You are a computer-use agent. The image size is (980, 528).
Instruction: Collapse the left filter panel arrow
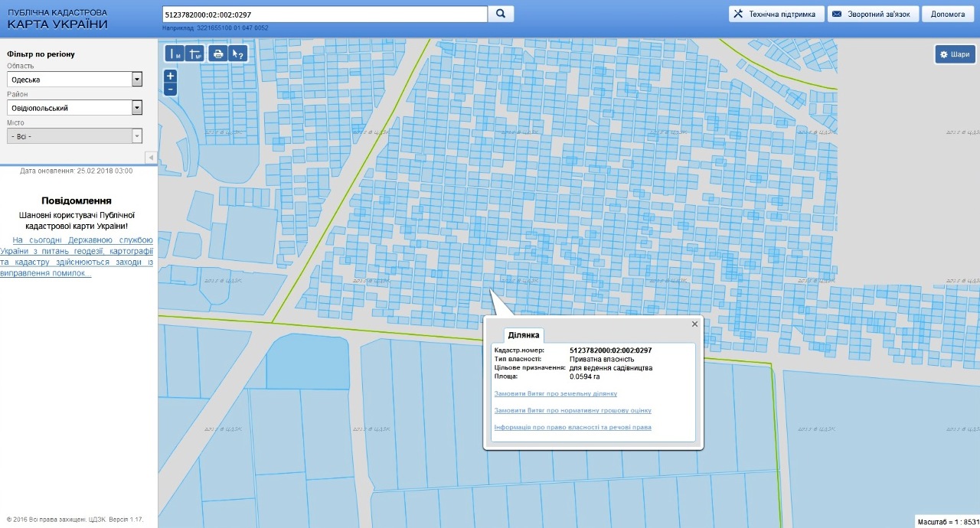pyautogui.click(x=151, y=157)
